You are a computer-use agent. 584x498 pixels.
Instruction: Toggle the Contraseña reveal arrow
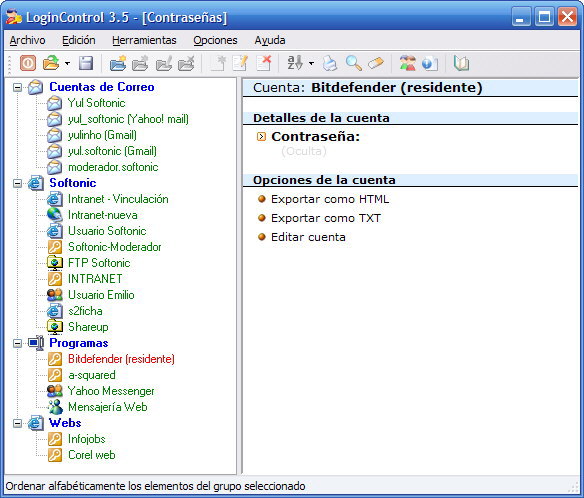point(261,137)
